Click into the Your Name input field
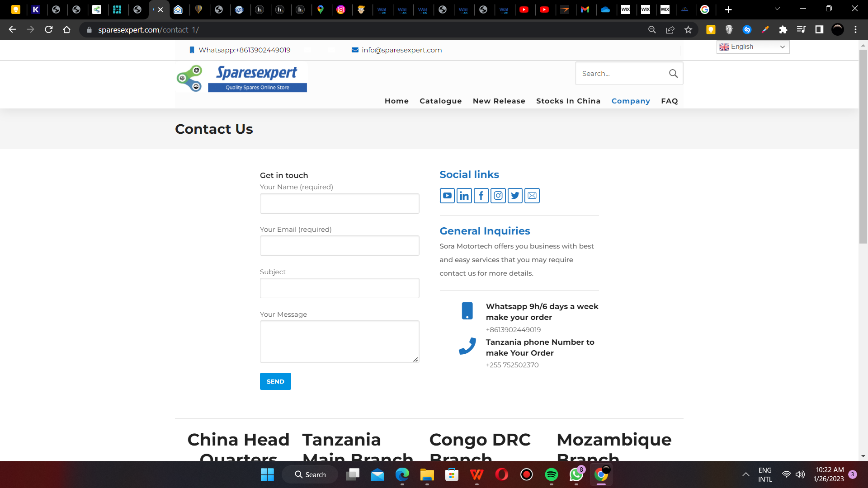The width and height of the screenshot is (868, 488). tap(340, 204)
